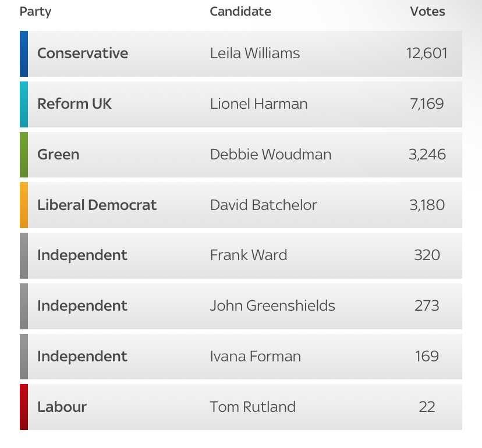
Task: Click the blue Conservative color bar
Action: pos(24,54)
